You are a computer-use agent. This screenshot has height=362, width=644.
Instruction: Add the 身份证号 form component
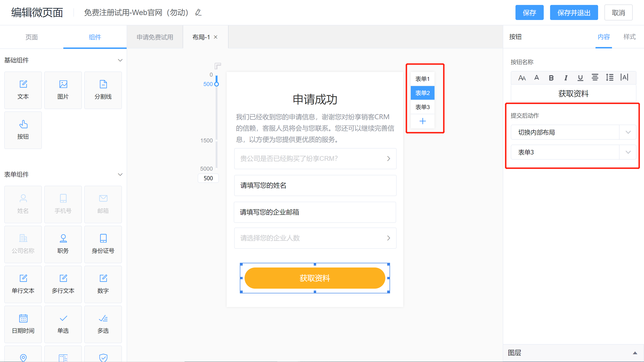coord(103,244)
